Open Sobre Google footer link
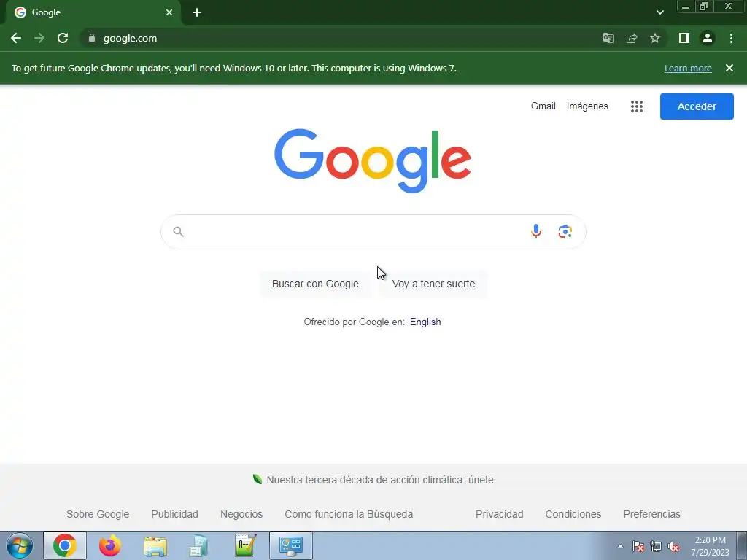Viewport: 747px width, 560px height. (98, 514)
